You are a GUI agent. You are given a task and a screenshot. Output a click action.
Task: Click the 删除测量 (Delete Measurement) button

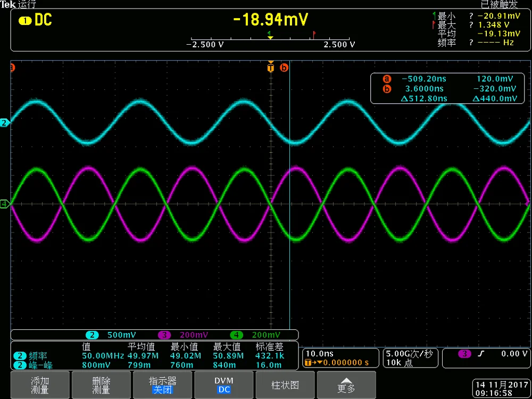point(101,385)
